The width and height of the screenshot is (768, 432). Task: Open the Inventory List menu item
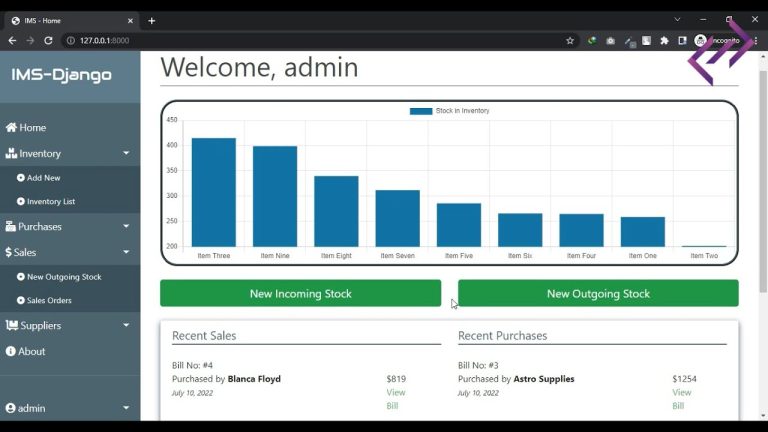[50, 202]
